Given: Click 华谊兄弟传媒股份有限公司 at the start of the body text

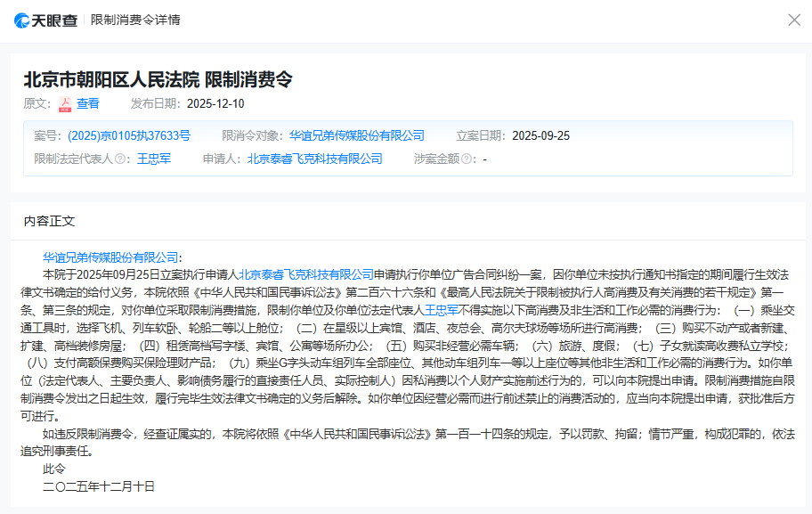Looking at the screenshot, I should pos(110,257).
